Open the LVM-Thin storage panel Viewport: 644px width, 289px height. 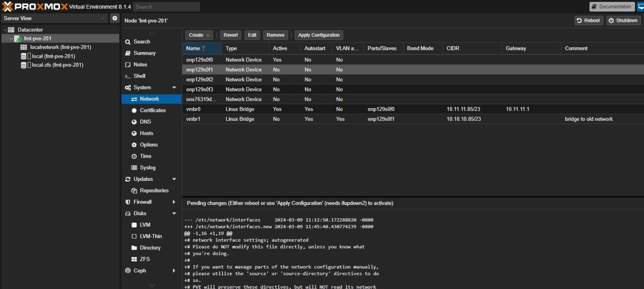tap(150, 236)
